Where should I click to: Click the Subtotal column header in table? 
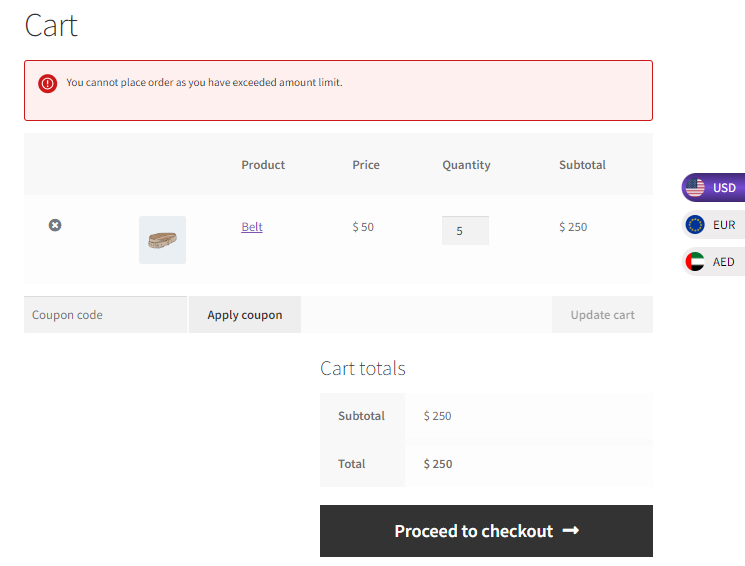pyautogui.click(x=583, y=165)
